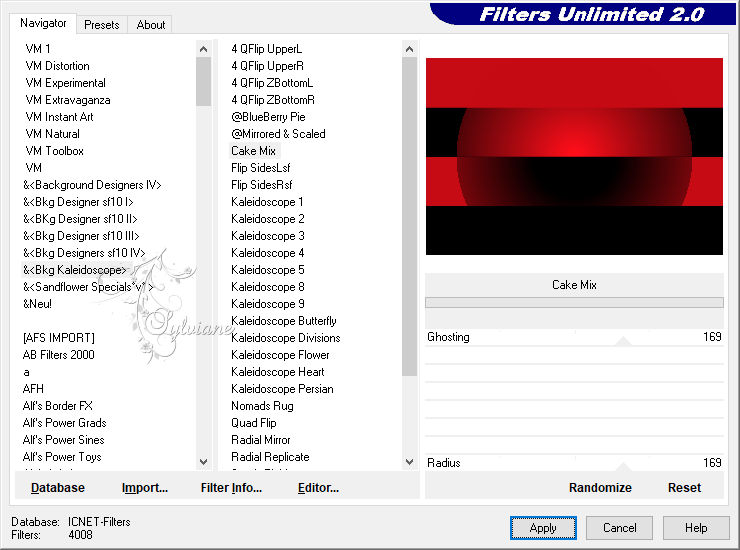Cancel the filter dialog

click(619, 528)
